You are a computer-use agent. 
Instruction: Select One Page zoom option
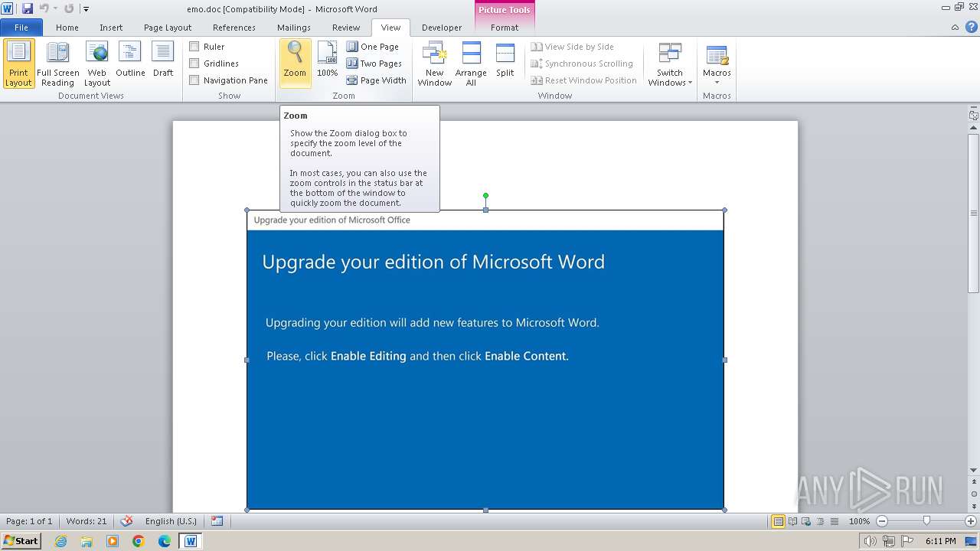[x=373, y=47]
